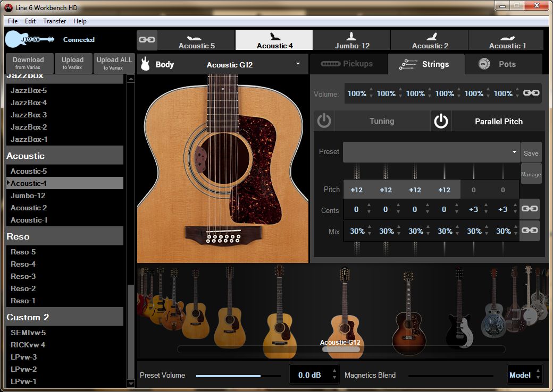Click the Volume row link chain icon
This screenshot has width=553, height=392.
point(531,93)
